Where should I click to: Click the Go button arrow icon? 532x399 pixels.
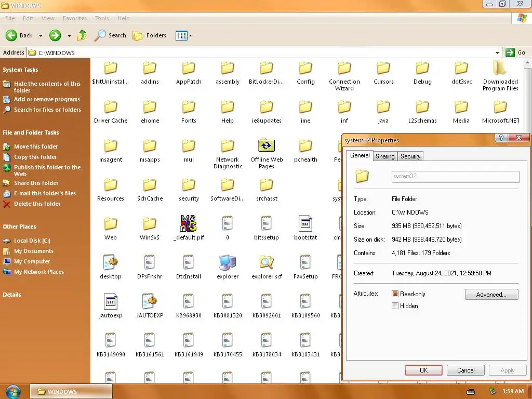[x=510, y=52]
